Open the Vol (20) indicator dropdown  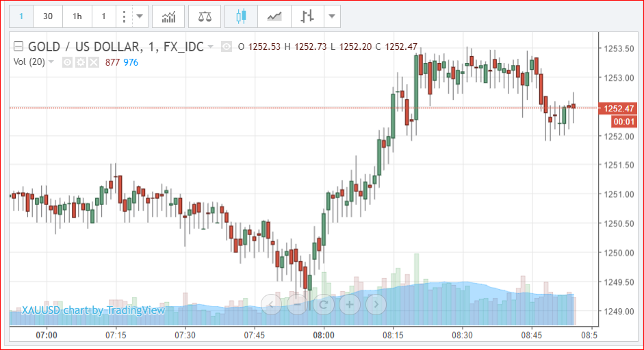pos(51,62)
